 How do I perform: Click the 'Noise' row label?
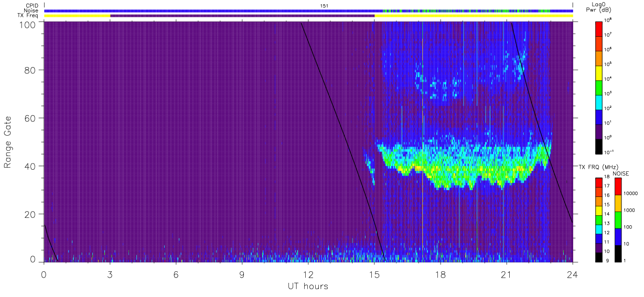pos(31,10)
